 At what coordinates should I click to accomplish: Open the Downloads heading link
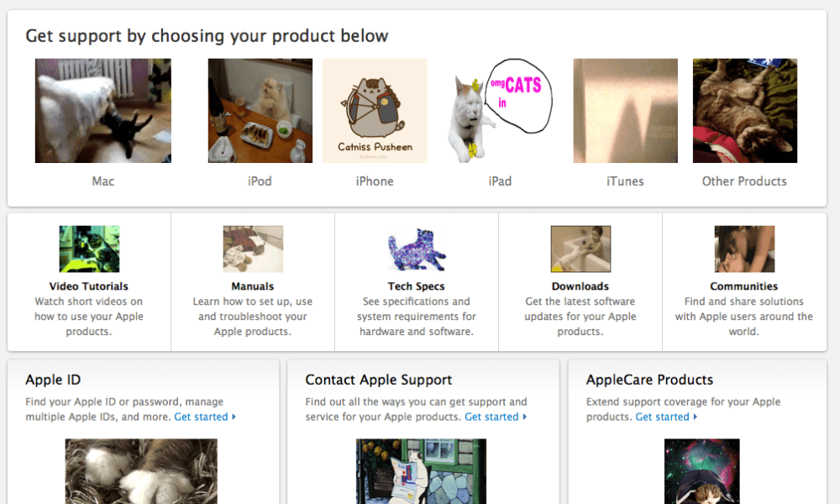pyautogui.click(x=580, y=286)
